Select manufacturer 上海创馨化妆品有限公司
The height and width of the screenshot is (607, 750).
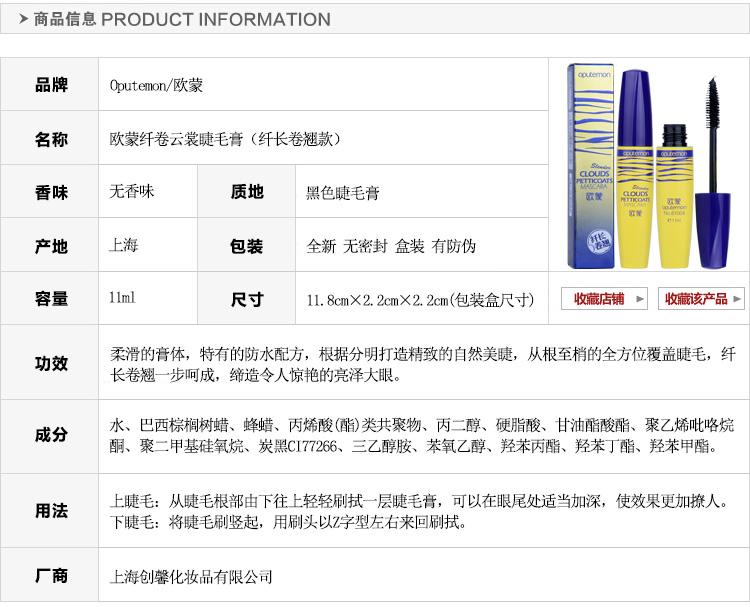pyautogui.click(x=191, y=577)
